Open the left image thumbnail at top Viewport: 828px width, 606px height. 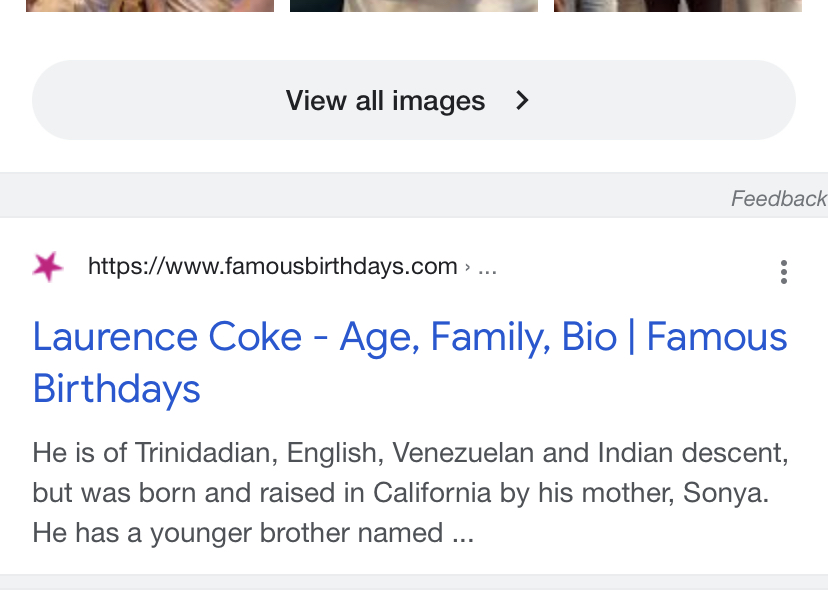(150, 6)
